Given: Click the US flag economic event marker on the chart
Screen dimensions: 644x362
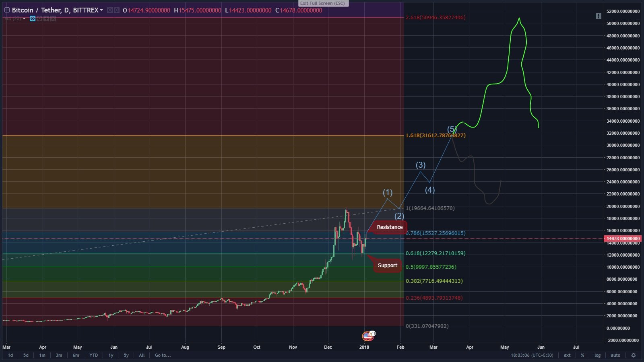Looking at the screenshot, I should [x=367, y=336].
